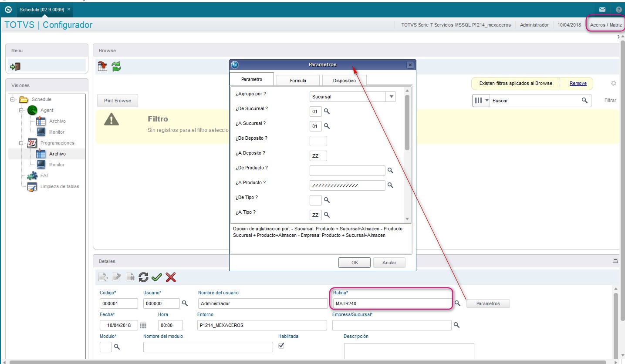Select Archivo under Programaciones
625x364 pixels.
pos(57,154)
